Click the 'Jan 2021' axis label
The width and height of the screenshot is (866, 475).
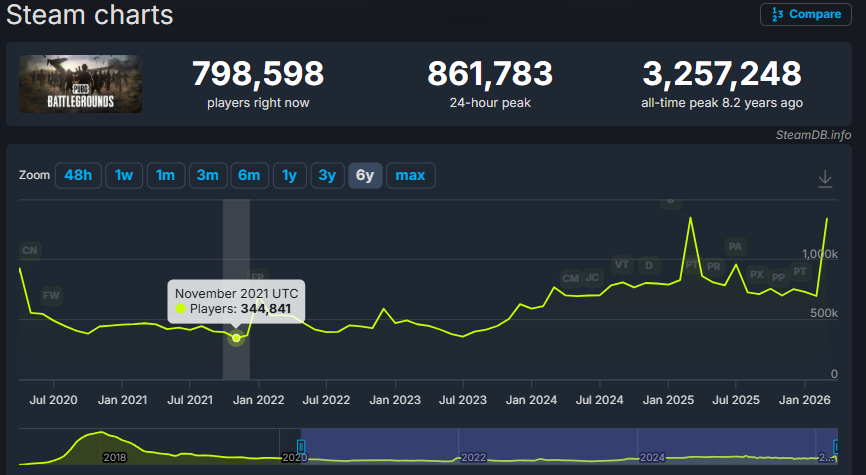(123, 400)
